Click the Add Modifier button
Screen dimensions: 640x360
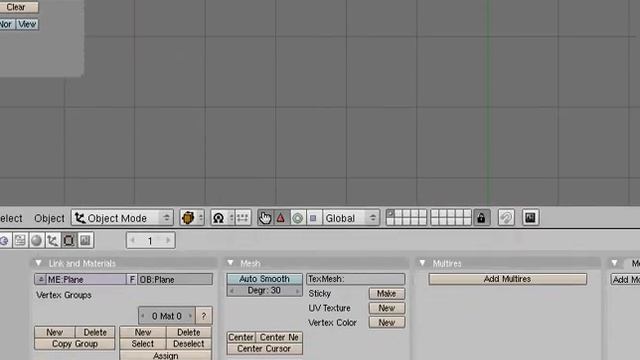point(625,280)
